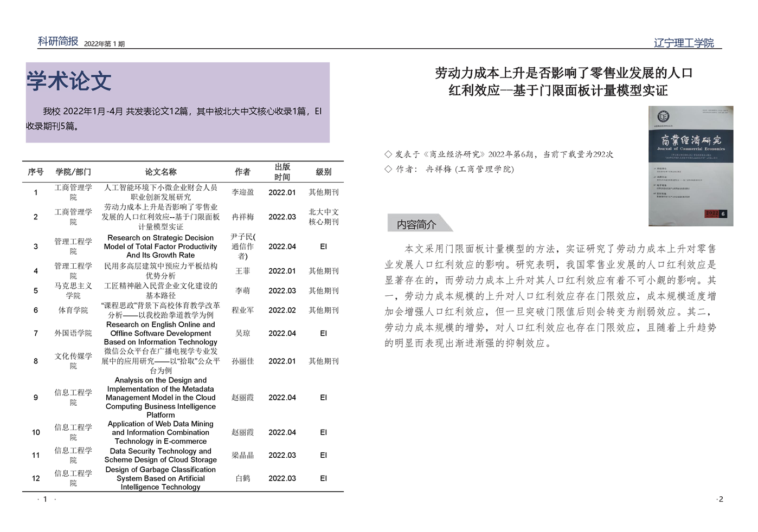Click the summary sentence 我校 2022年1月-4月
The height and width of the screenshot is (532, 758).
pos(174,119)
